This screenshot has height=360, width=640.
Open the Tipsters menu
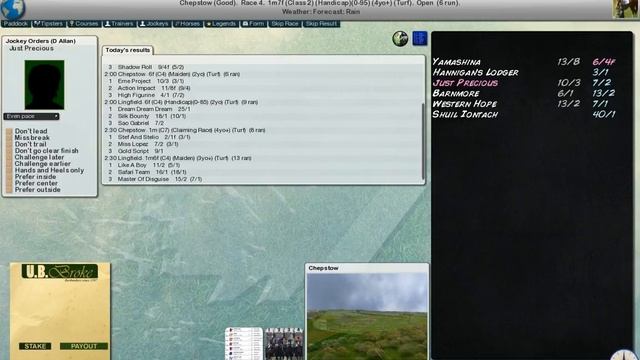(49, 24)
